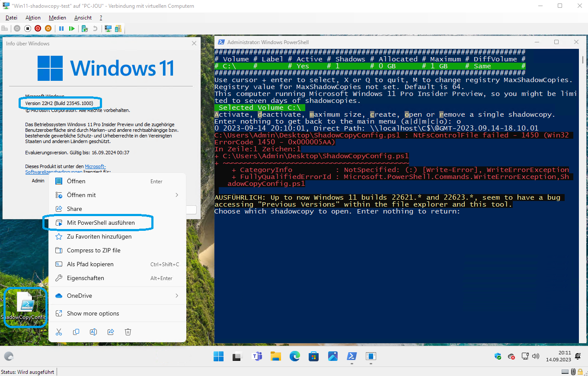Launch Microsoft Edge from the taskbar
588x376 pixels.
click(x=294, y=357)
